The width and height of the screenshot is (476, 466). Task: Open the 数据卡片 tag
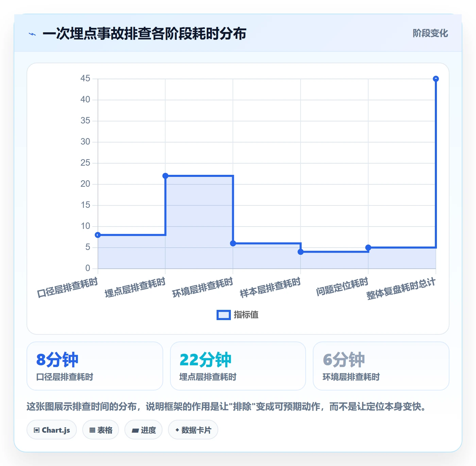[x=193, y=430]
